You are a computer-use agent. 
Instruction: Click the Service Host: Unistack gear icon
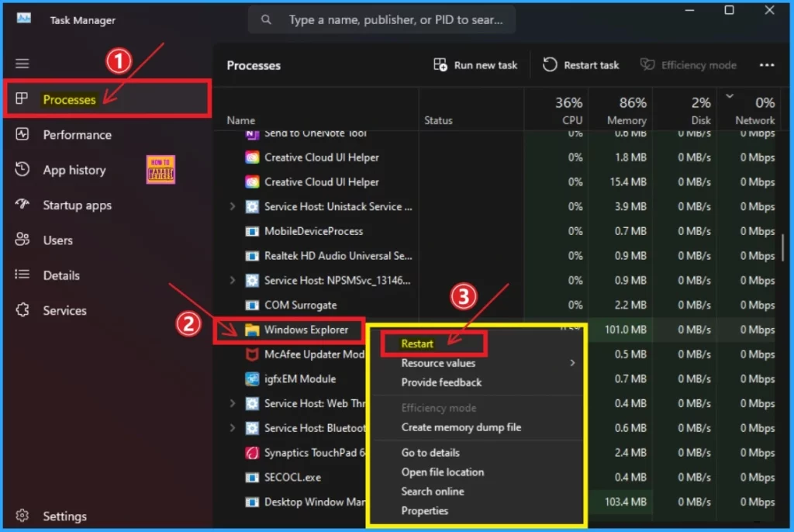252,206
